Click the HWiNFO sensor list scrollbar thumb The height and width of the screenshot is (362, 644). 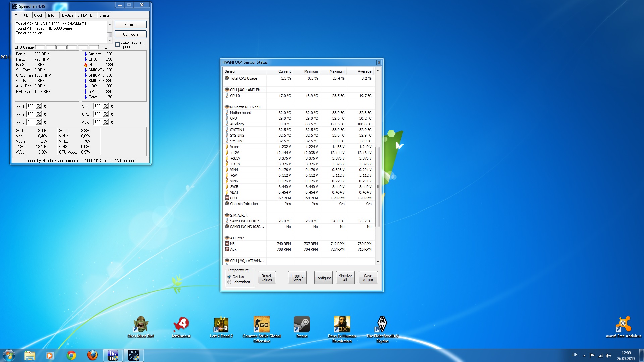point(378,187)
